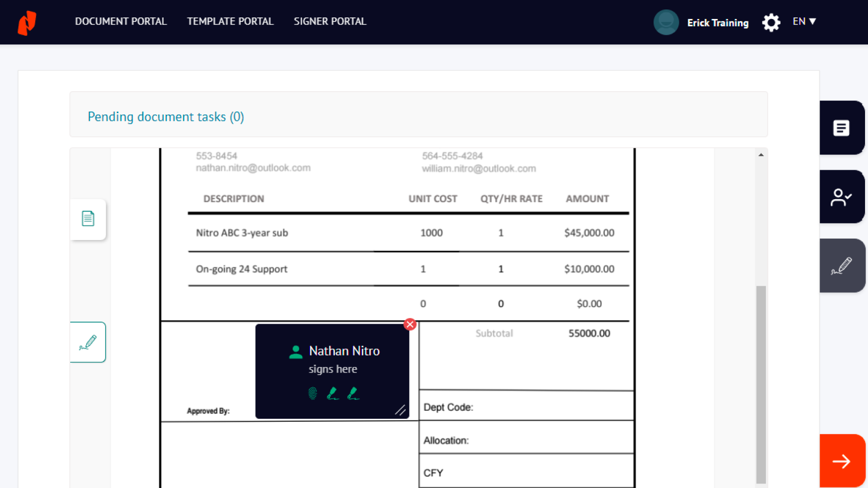Image resolution: width=868 pixels, height=488 pixels.
Task: Expand the EN language dropdown
Action: click(x=804, y=21)
